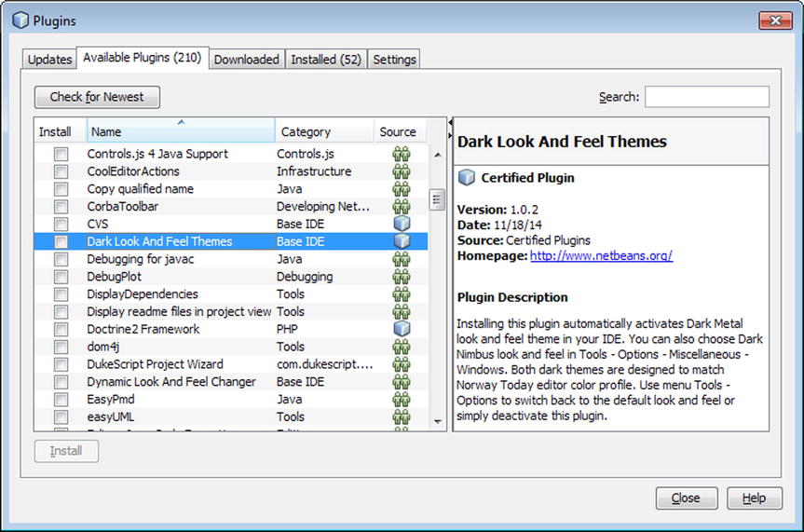Click community icon in dom4j row
804x532 pixels.
click(402, 347)
